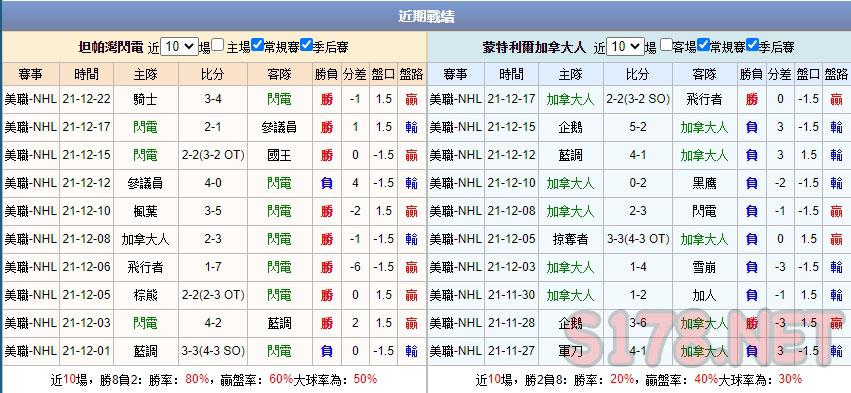Click the date 21-12-06
This screenshot has height=393, width=851.
[x=86, y=268]
